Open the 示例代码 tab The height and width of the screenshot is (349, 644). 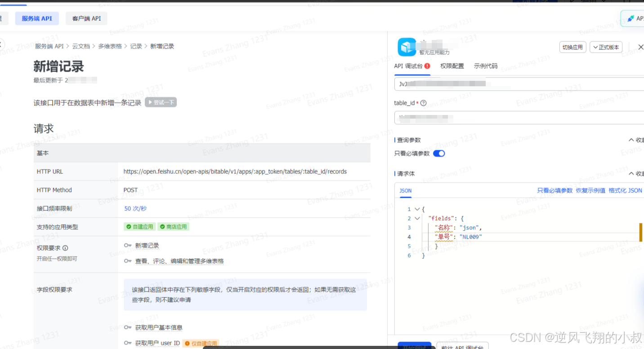coord(486,66)
